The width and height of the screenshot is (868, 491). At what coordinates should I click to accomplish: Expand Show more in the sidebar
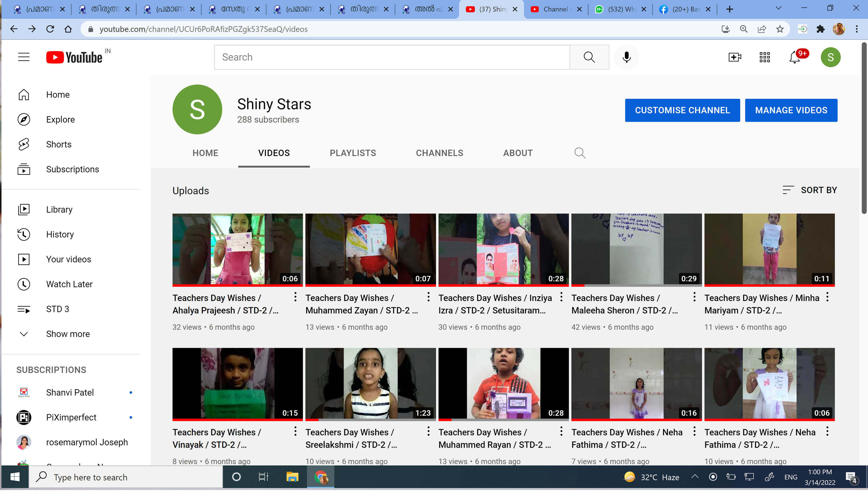tap(68, 334)
